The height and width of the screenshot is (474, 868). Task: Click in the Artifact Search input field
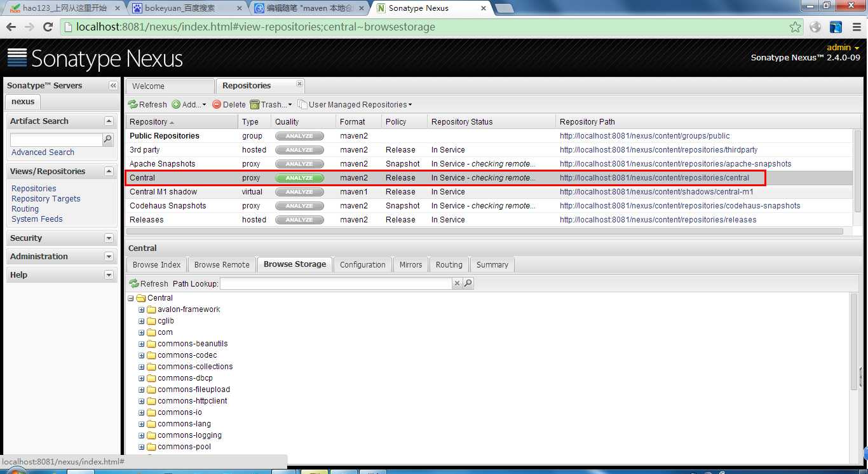pos(57,140)
